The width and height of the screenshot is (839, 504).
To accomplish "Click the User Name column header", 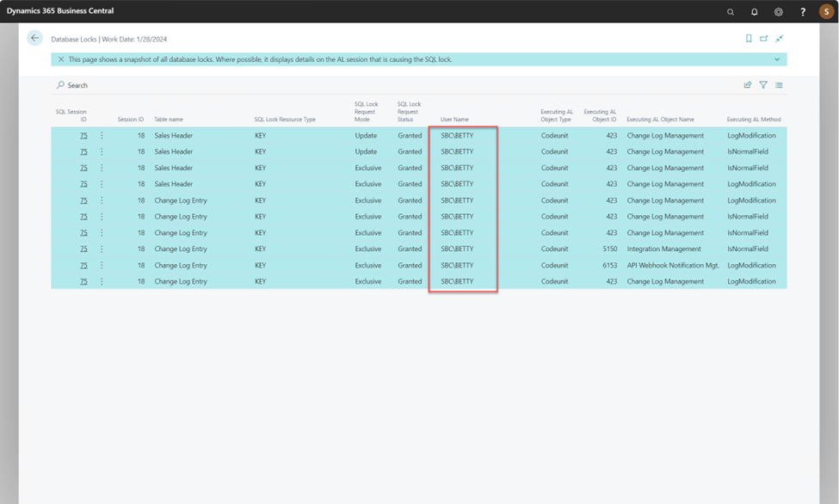I will click(x=454, y=120).
